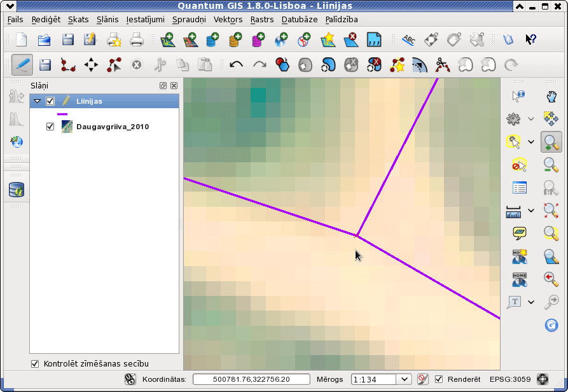
Task: Click Zoom Last with red arrow
Action: [551, 279]
